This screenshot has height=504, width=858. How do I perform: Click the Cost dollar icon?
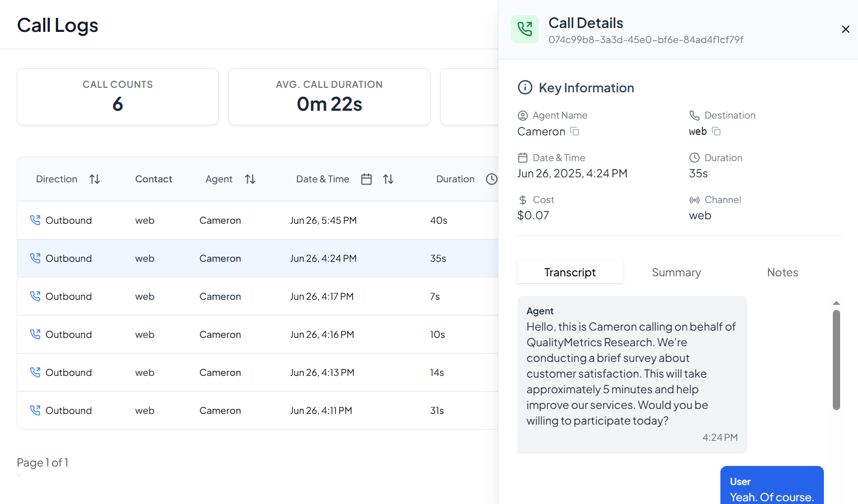coord(523,200)
